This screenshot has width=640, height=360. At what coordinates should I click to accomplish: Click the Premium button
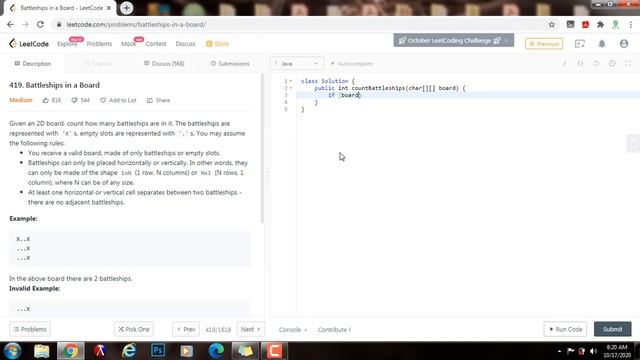pyautogui.click(x=544, y=44)
